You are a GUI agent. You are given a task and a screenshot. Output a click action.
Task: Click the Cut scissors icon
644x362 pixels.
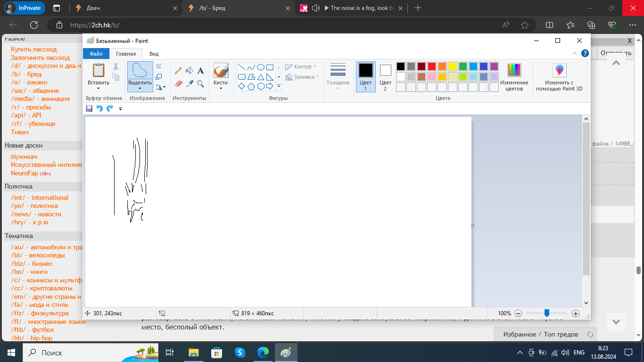pyautogui.click(x=116, y=66)
